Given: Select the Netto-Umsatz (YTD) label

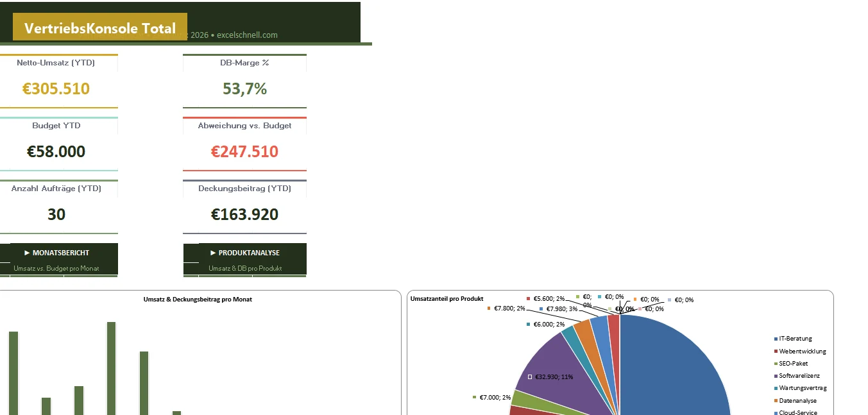Looking at the screenshot, I should click(x=56, y=63).
